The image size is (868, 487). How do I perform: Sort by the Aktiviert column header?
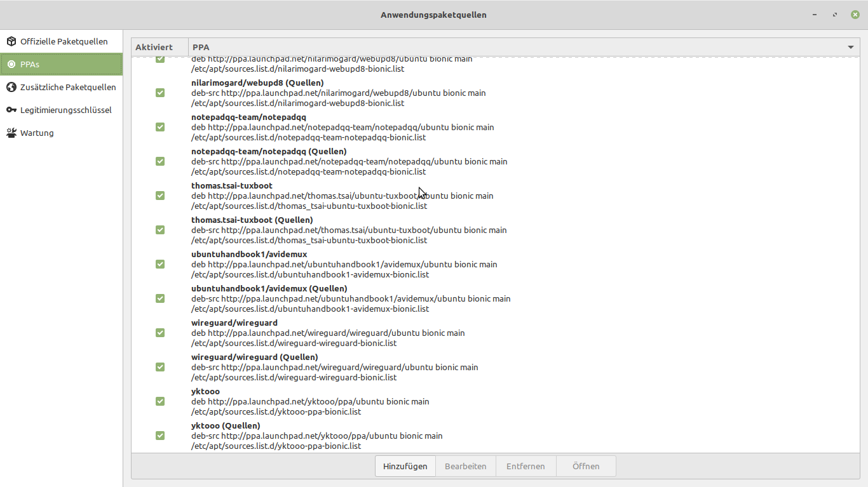pyautogui.click(x=160, y=48)
